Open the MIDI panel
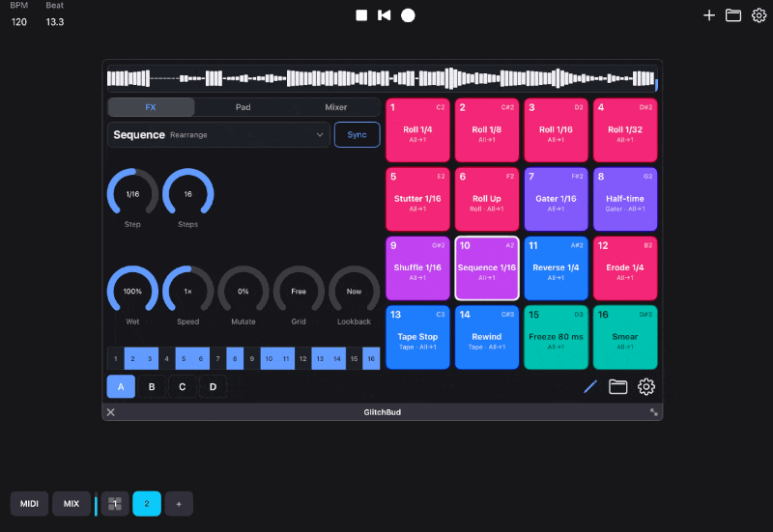Image resolution: width=773 pixels, height=532 pixels. [29, 503]
